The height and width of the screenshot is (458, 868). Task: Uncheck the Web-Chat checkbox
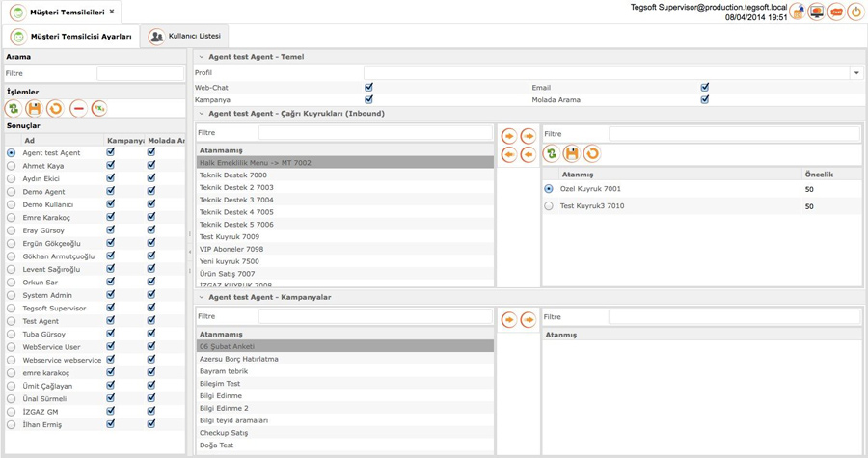[x=368, y=87]
